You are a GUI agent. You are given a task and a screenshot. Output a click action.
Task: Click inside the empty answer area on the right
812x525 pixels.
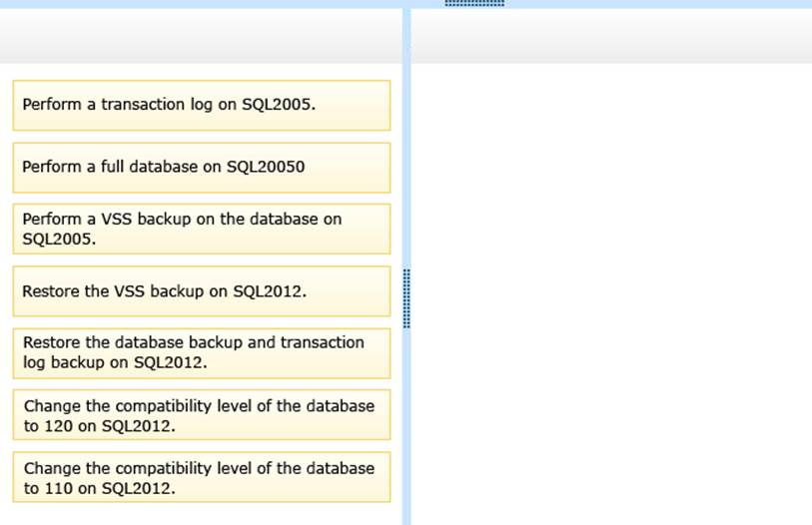click(611, 289)
